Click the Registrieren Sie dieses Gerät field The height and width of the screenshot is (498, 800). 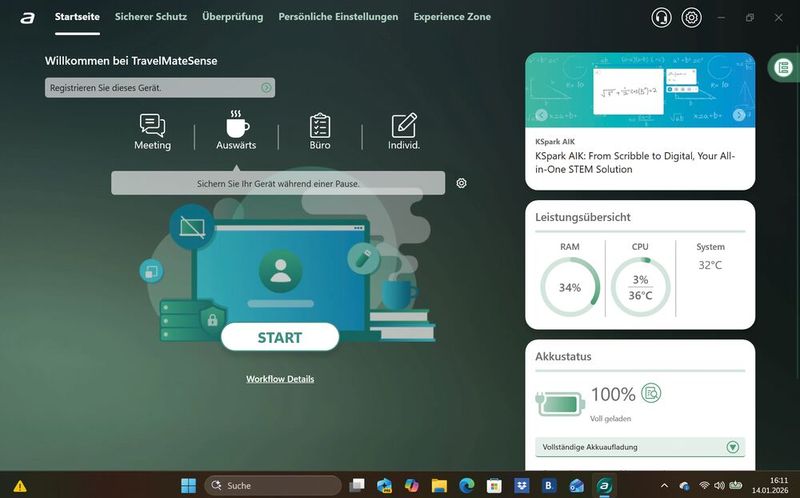[160, 88]
